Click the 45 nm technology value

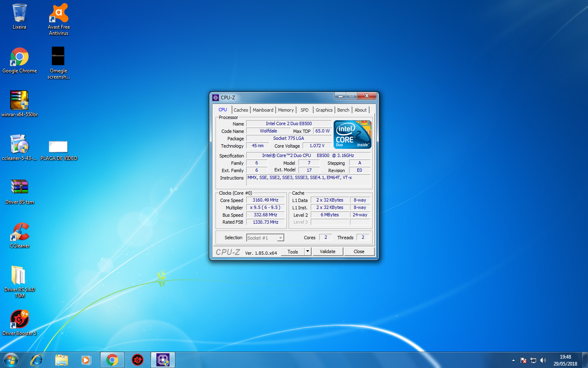tap(258, 146)
